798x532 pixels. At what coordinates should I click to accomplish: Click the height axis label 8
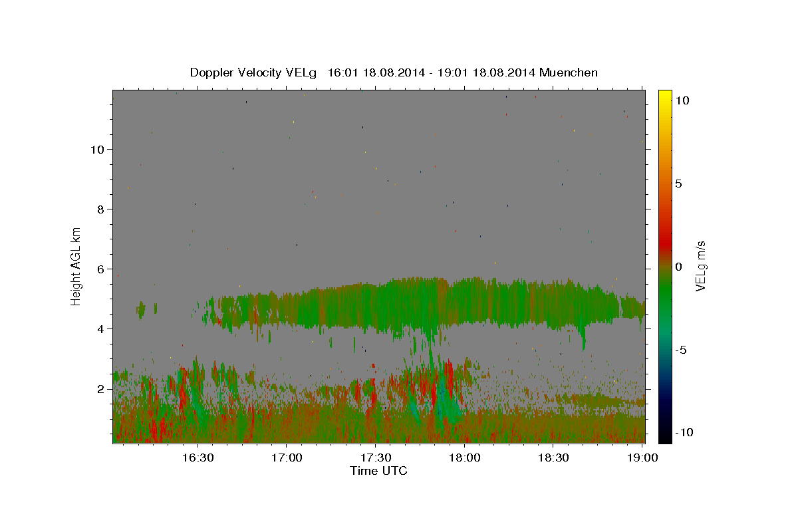click(x=102, y=209)
